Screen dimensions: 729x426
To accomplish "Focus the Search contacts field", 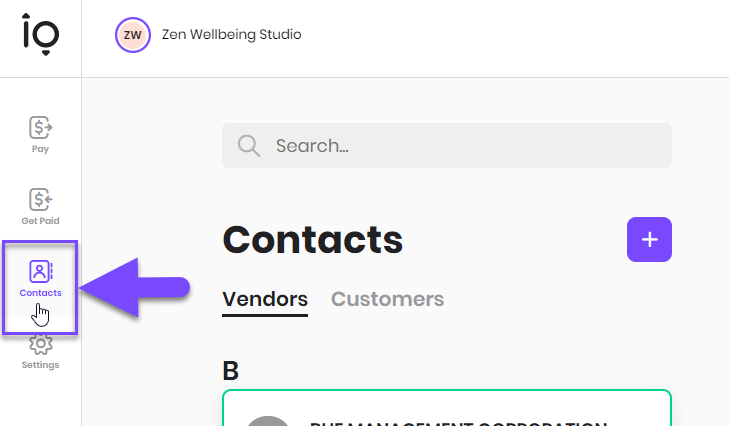I will tap(447, 146).
